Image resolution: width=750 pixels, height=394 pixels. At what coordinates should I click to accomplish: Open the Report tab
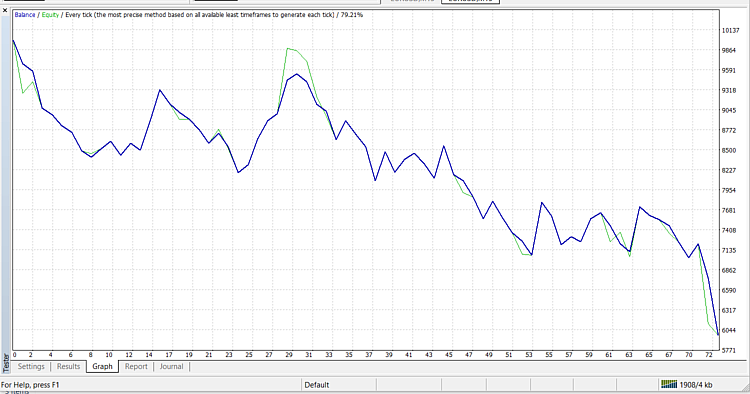(136, 367)
